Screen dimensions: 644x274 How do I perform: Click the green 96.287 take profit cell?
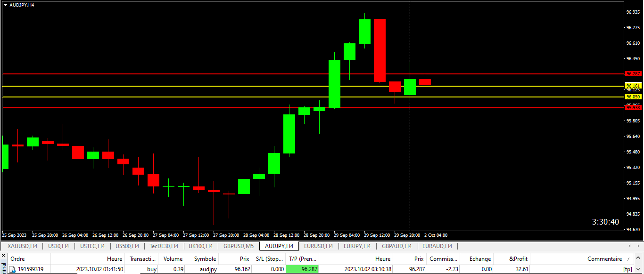pyautogui.click(x=302, y=269)
